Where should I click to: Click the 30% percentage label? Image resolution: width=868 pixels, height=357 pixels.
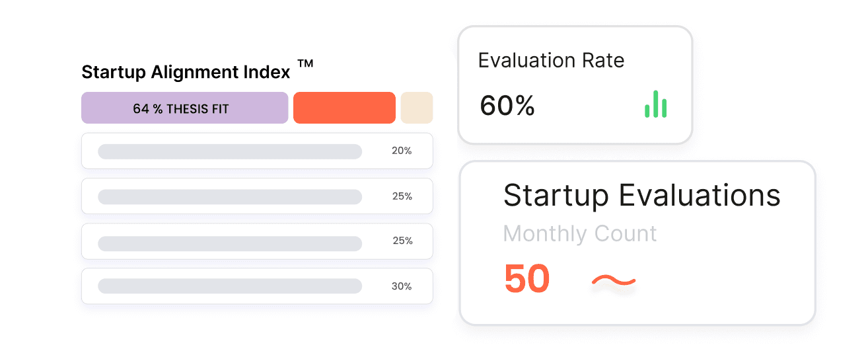tap(402, 286)
